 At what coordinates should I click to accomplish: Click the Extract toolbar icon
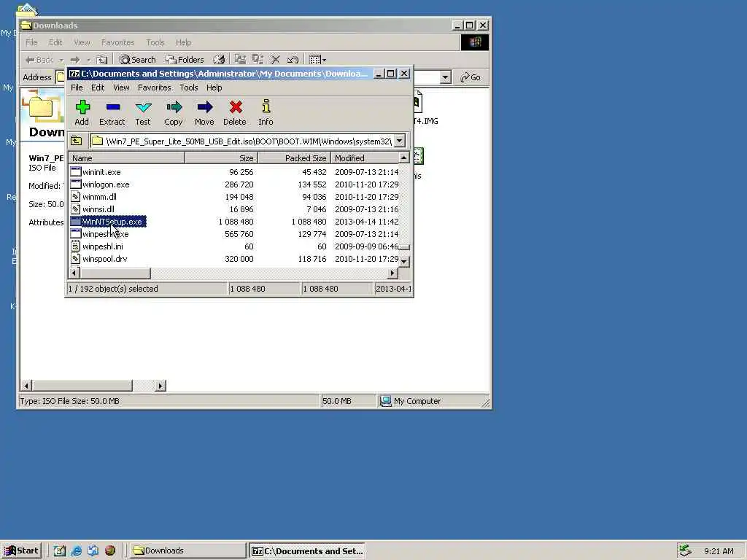click(x=112, y=113)
